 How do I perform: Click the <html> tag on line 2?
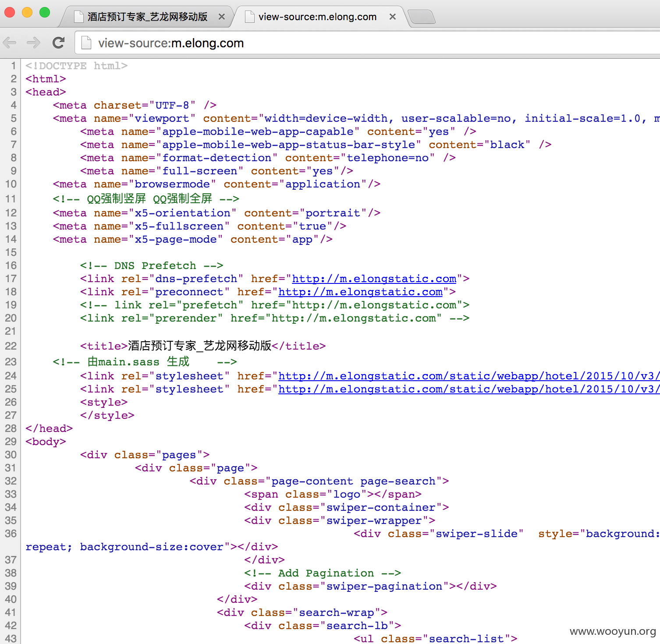[x=46, y=79]
